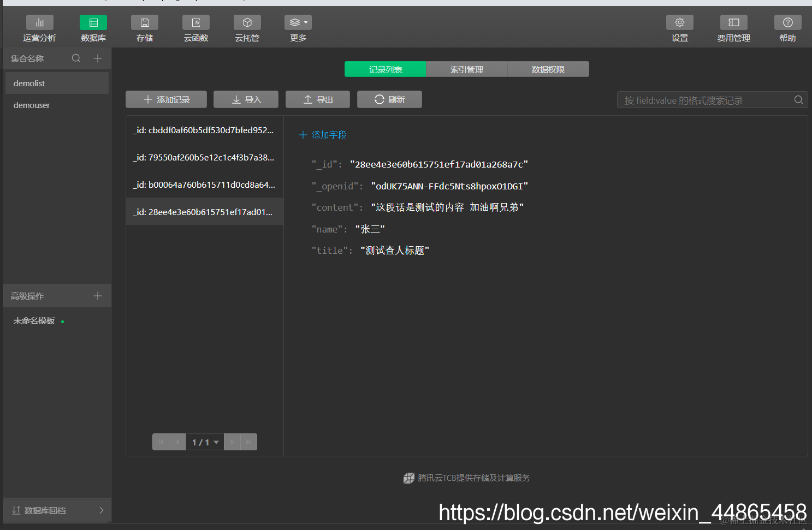
Task: Click the 添加字段 add field link
Action: point(323,135)
